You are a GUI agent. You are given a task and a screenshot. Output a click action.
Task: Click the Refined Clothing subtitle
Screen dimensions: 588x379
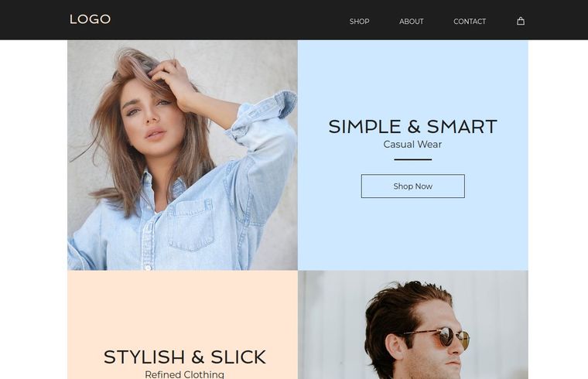[x=184, y=374]
